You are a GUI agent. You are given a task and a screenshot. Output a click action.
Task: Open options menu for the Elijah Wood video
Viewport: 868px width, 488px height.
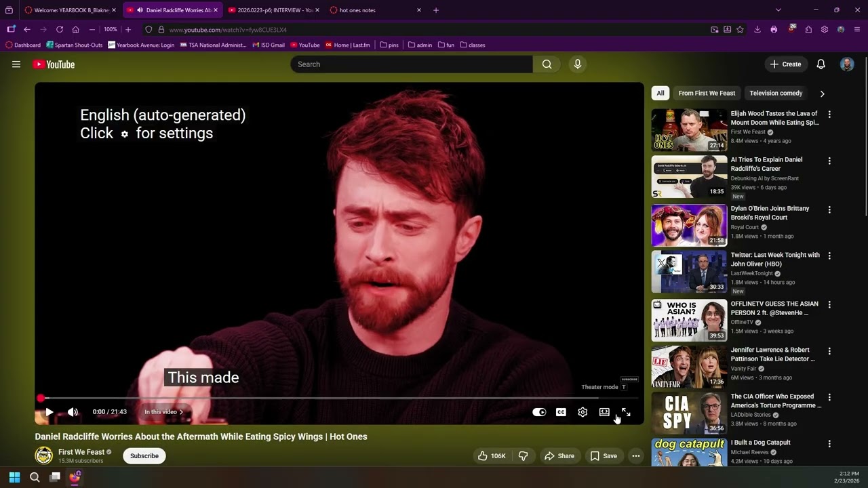point(829,115)
